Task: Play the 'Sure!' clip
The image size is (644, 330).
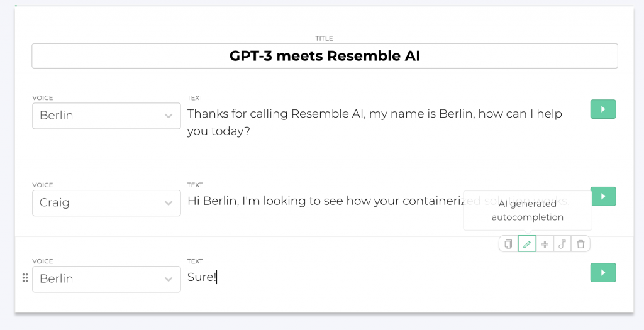Action: (x=603, y=273)
